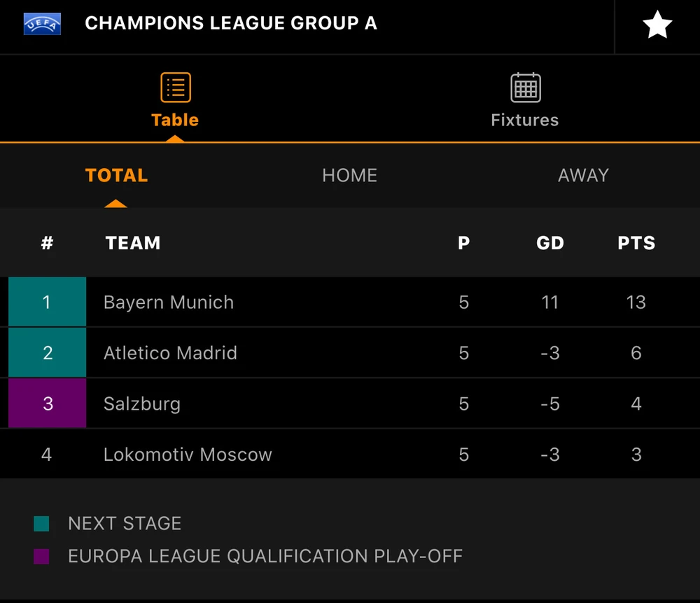The width and height of the screenshot is (700, 603).
Task: Click the teal Next Stage legend swatch
Action: [41, 523]
